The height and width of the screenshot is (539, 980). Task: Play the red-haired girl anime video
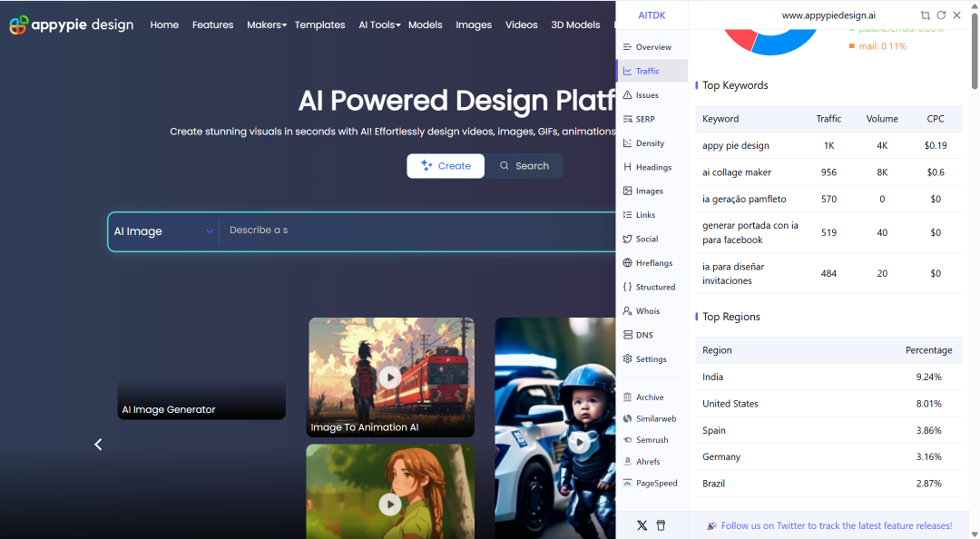[x=390, y=504]
